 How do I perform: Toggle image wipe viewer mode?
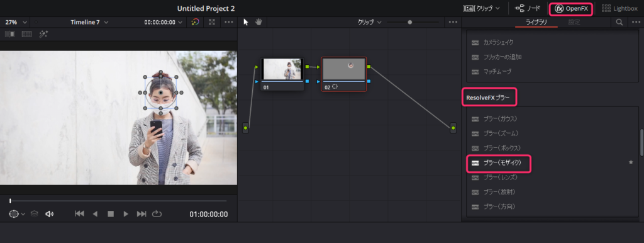click(10, 34)
